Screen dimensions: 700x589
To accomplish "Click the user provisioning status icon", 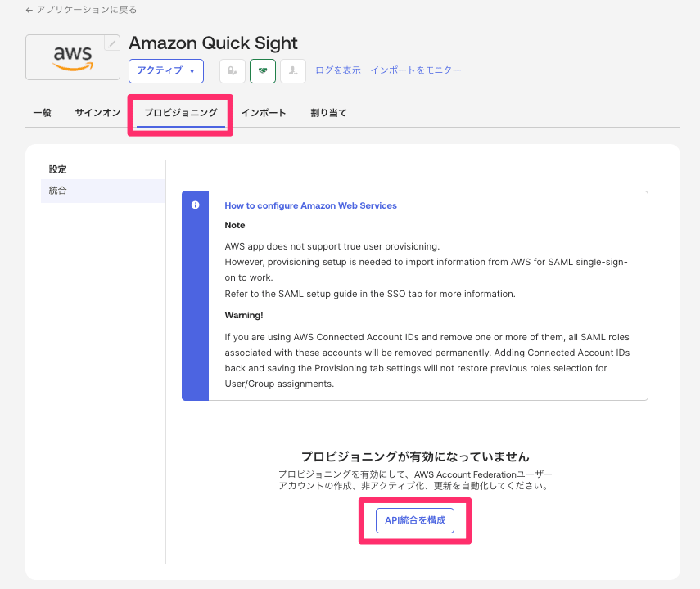I will (292, 71).
